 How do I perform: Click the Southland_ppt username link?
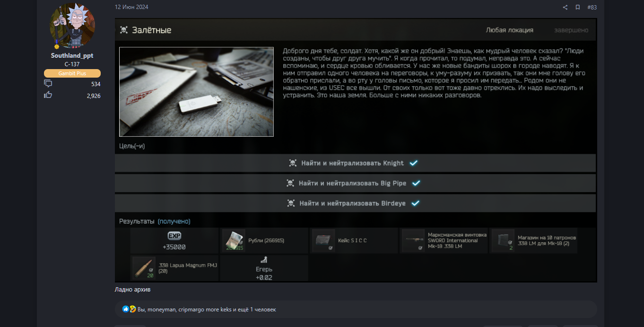[x=72, y=55]
